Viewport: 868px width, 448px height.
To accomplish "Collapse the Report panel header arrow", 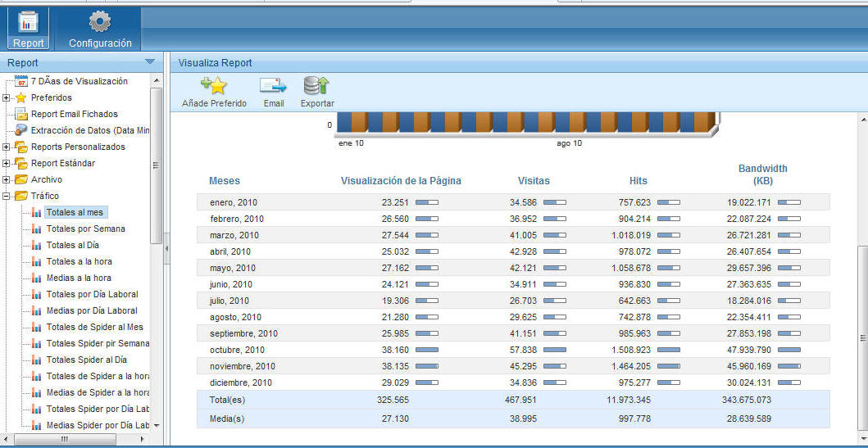I will [x=149, y=61].
